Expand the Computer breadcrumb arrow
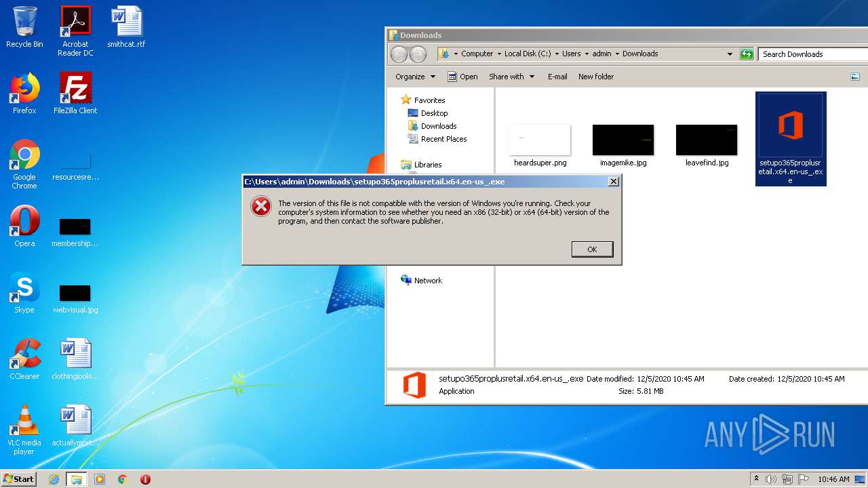The width and height of the screenshot is (868, 488). click(498, 54)
